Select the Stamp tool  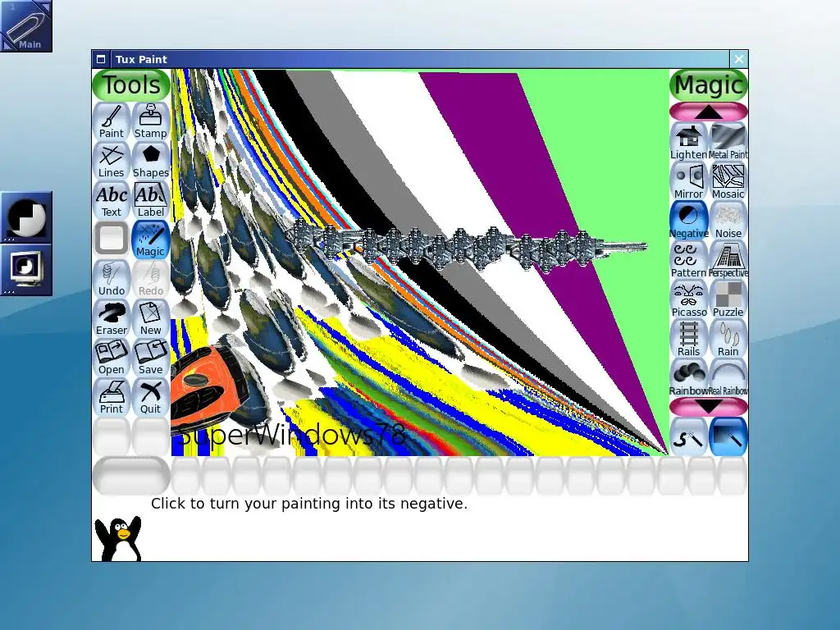[x=151, y=121]
